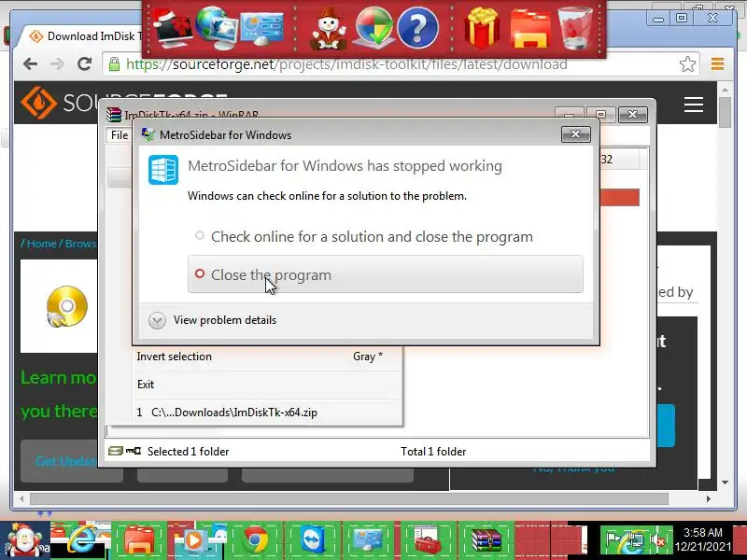This screenshot has height=560, width=747.
Task: Open Chrome's orange hamburger menu
Action: [717, 63]
